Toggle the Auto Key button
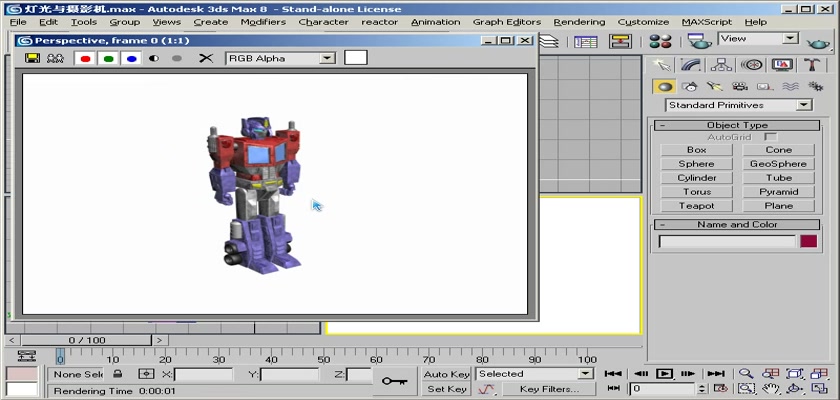 [x=446, y=374]
